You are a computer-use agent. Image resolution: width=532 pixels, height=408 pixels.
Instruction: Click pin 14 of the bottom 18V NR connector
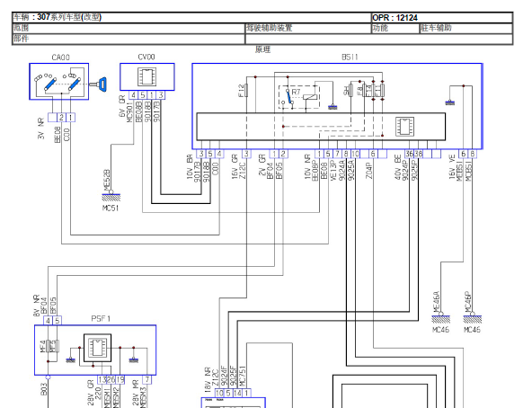(237, 393)
